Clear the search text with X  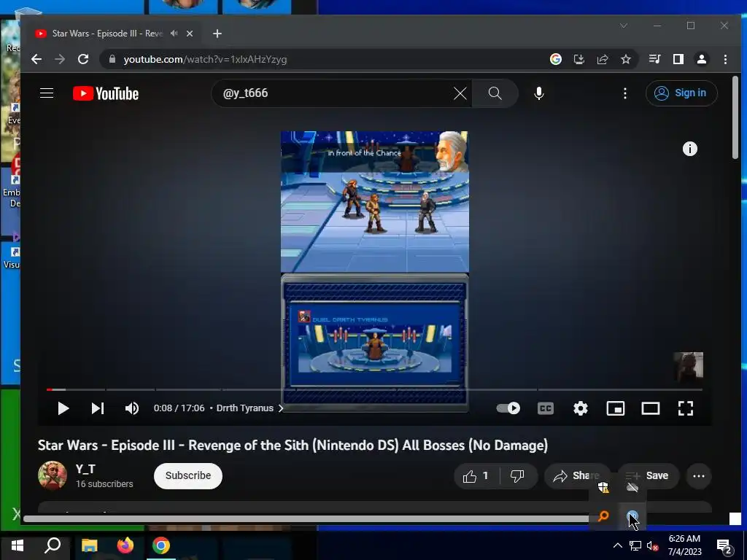460,93
